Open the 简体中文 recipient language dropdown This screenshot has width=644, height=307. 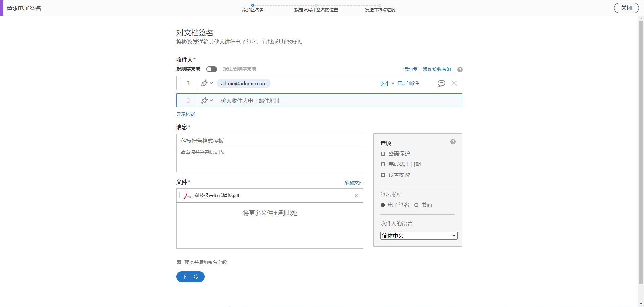pos(419,236)
